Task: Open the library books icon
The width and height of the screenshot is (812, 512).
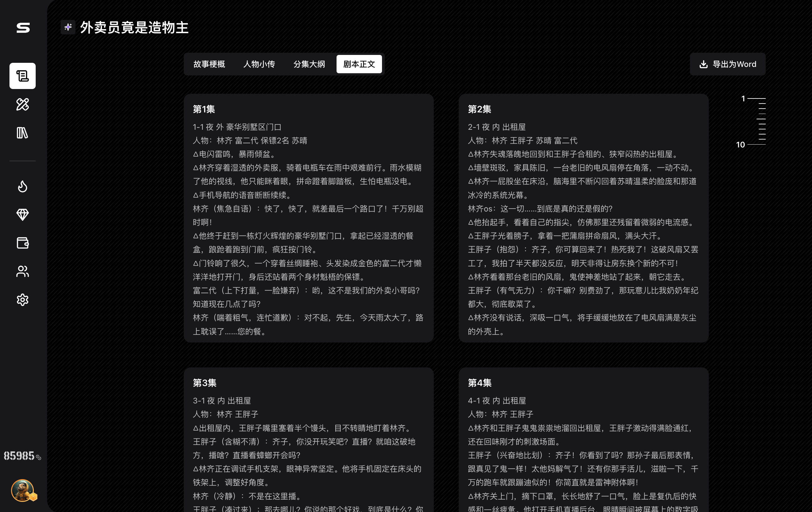Action: [x=23, y=133]
